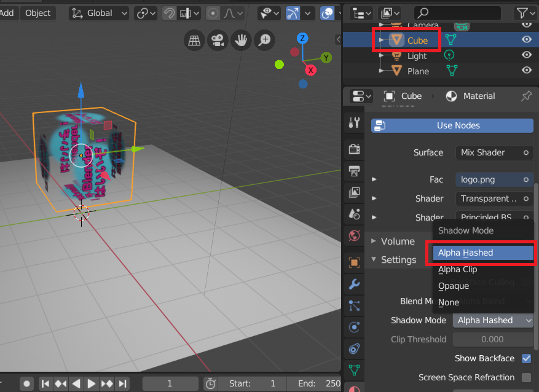Click the pin icon in properties header

tap(526, 96)
